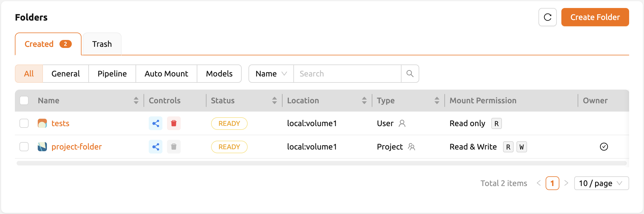This screenshot has height=214, width=644.
Task: Click group icon beside Project type
Action: tap(412, 147)
